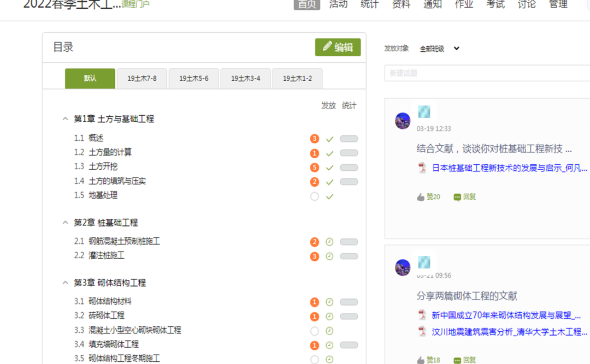
Task: Click statistics bar for 1.4 土方的填筑与压实
Action: coord(349,182)
